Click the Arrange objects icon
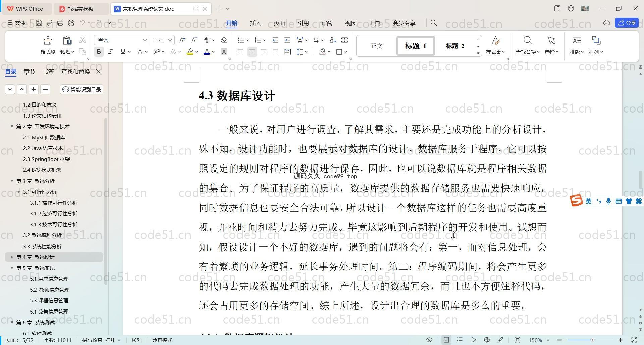Screen dimensions: 644x345 pyautogui.click(x=596, y=41)
